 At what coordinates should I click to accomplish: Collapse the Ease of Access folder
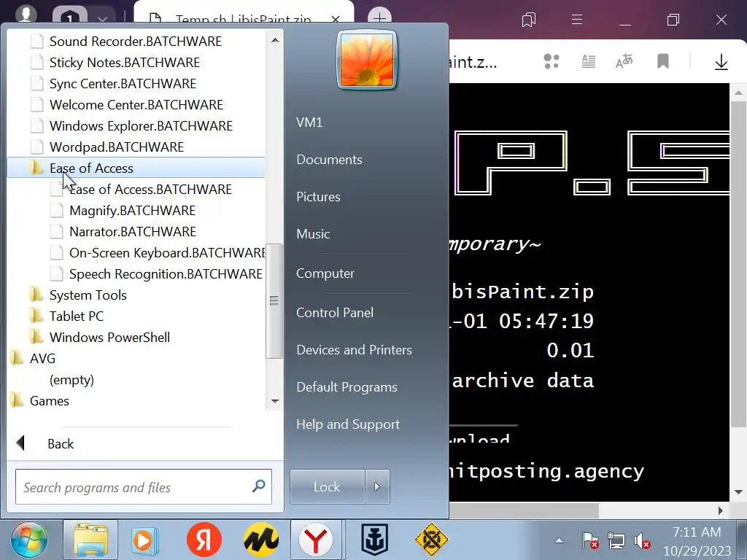pyautogui.click(x=136, y=168)
